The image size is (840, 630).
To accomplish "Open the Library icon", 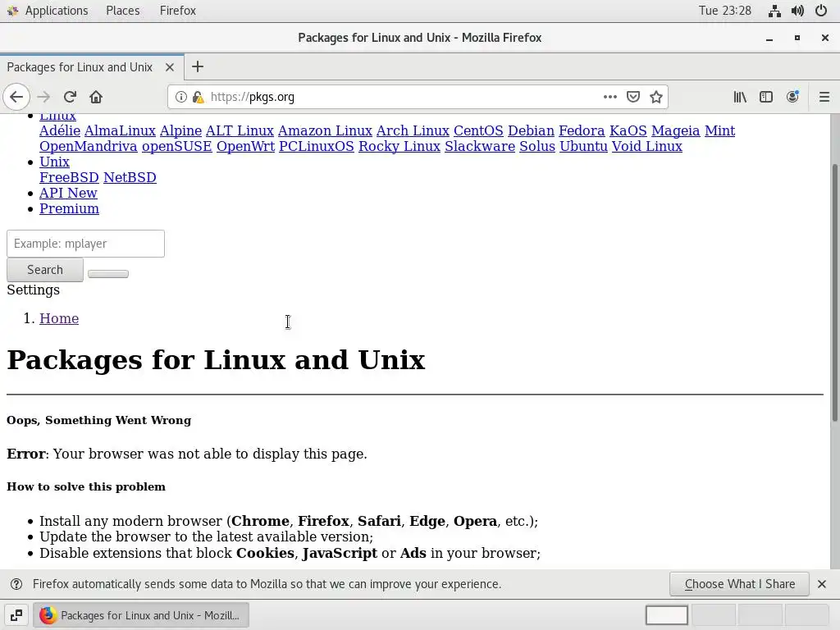I will [740, 97].
